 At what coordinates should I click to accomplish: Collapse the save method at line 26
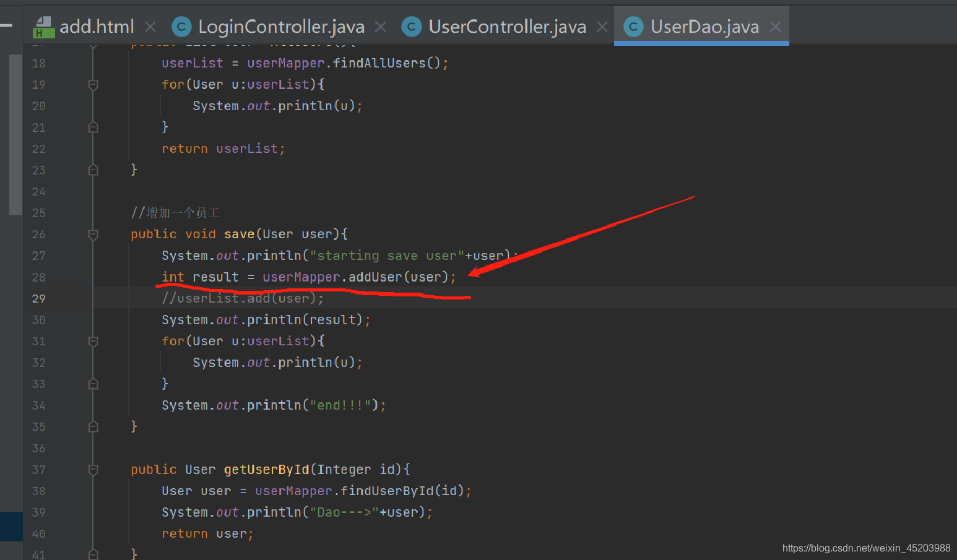[93, 235]
